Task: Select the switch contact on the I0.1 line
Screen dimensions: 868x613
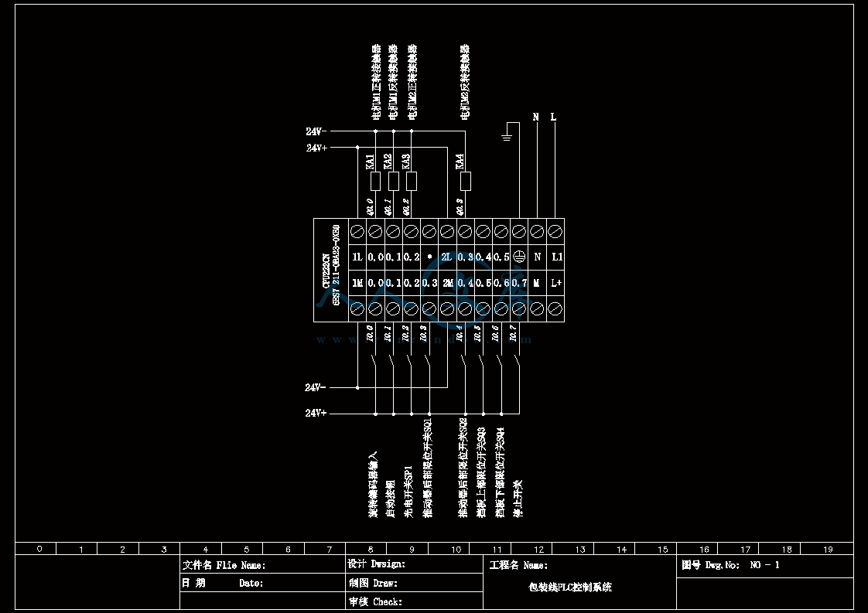Action: (x=391, y=359)
